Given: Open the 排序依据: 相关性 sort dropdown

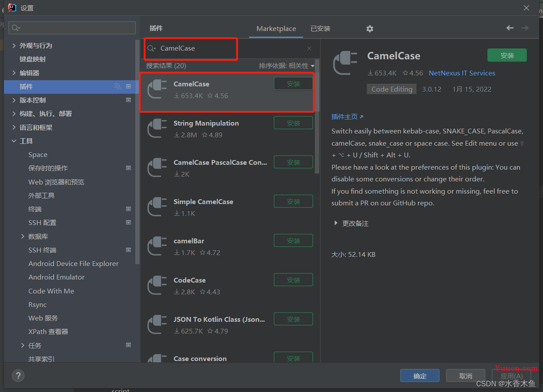Looking at the screenshot, I should (x=287, y=66).
